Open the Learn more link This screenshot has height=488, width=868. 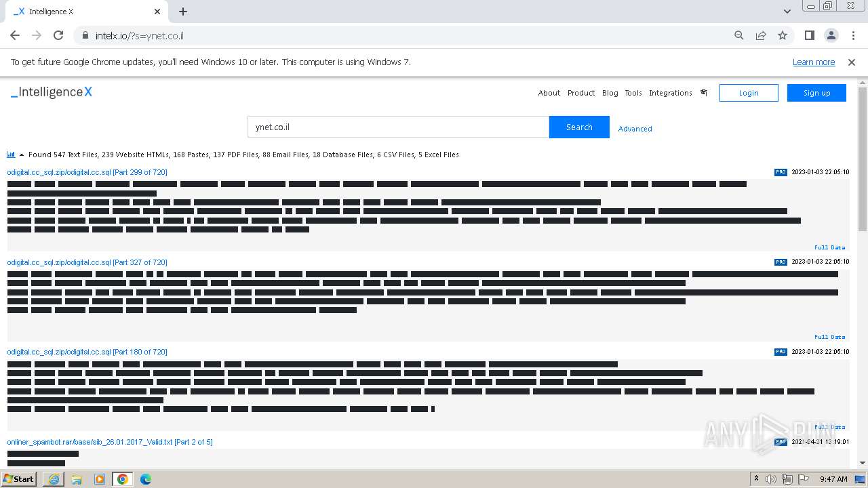(814, 62)
